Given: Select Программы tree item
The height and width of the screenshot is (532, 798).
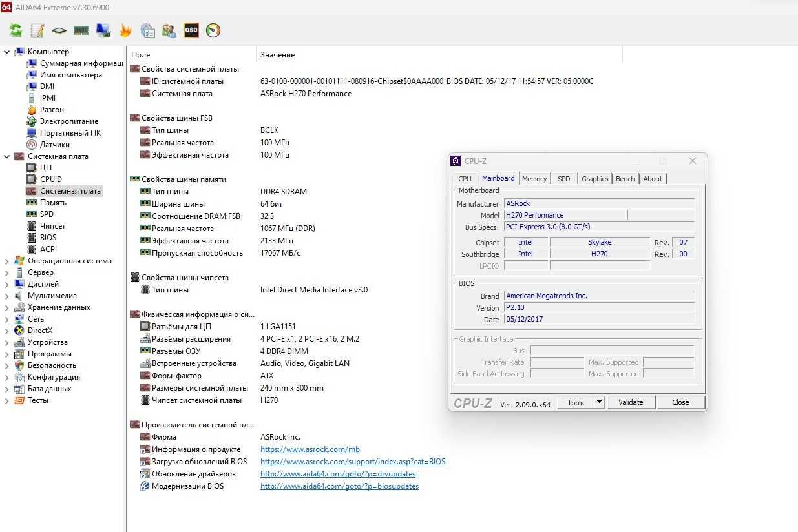Looking at the screenshot, I should [49, 354].
